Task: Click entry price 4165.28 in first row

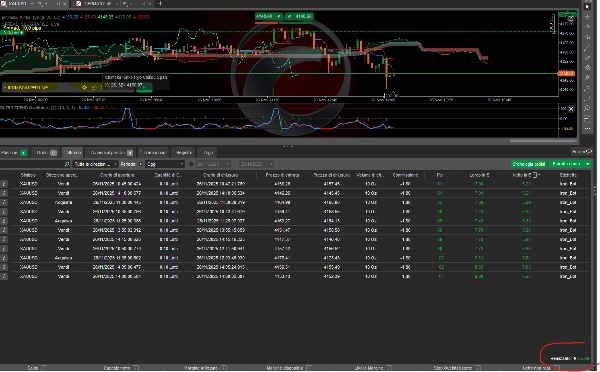Action: 282,184
